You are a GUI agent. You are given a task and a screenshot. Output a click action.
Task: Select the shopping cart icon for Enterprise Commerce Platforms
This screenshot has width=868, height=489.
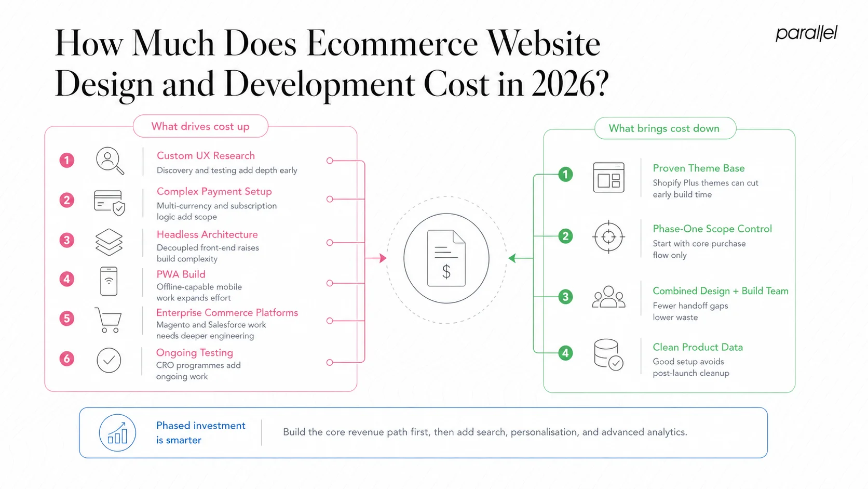tap(108, 320)
